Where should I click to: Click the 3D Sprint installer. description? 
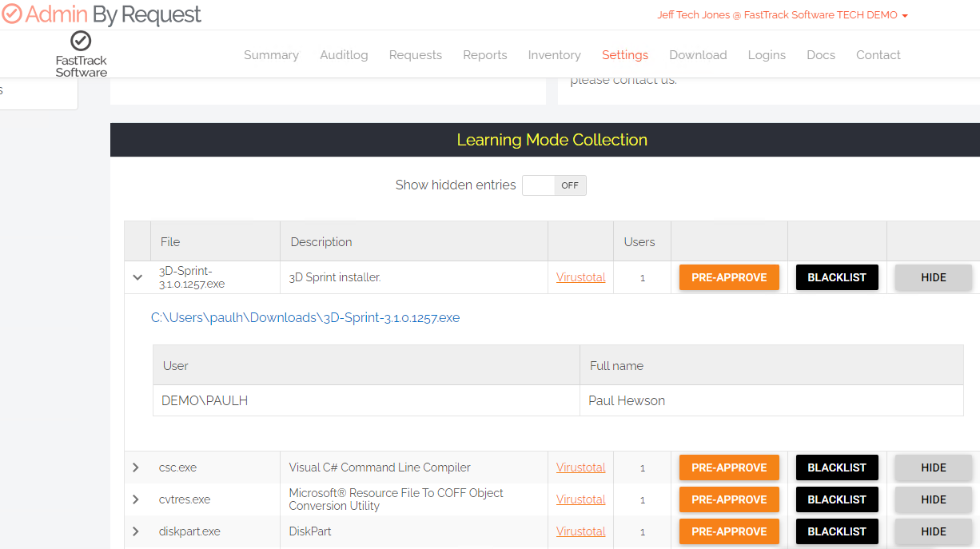point(335,277)
